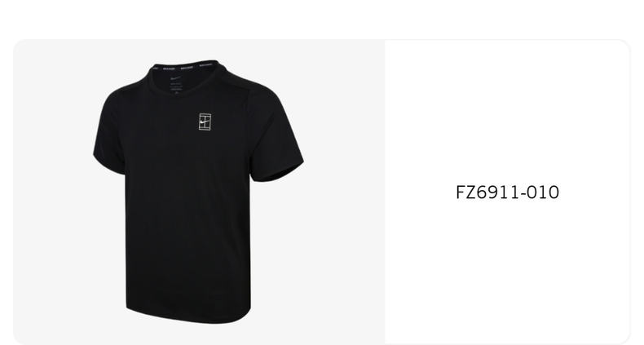Click the gray background left of the shirt
Screen dimensions: 644x345
(x=53, y=192)
